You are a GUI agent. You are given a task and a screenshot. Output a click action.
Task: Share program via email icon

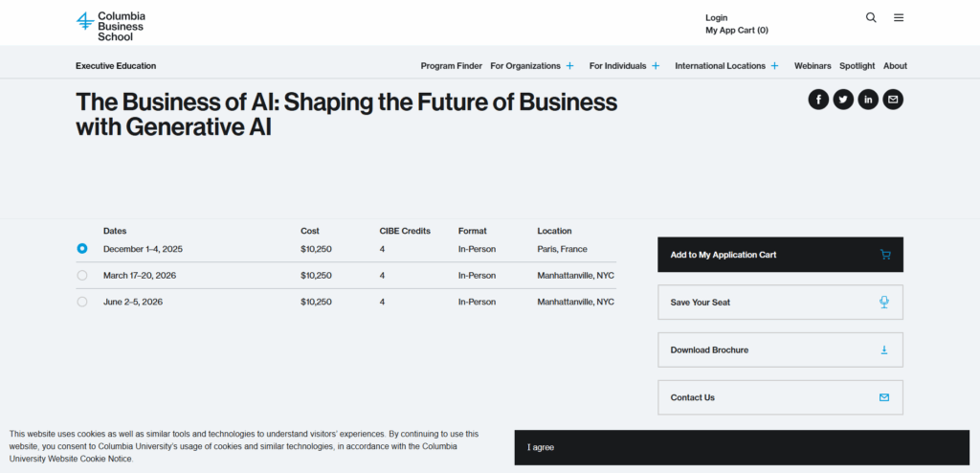coord(893,100)
